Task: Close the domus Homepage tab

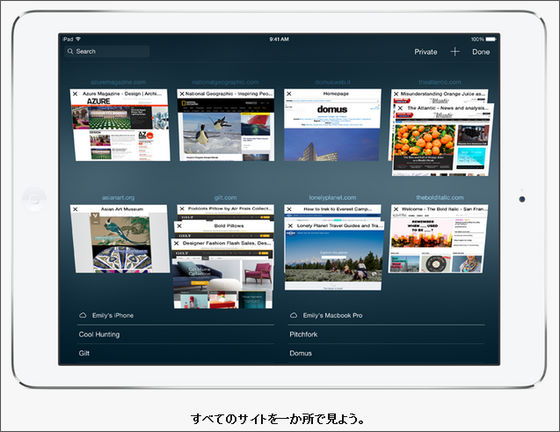Action: pyautogui.click(x=289, y=94)
